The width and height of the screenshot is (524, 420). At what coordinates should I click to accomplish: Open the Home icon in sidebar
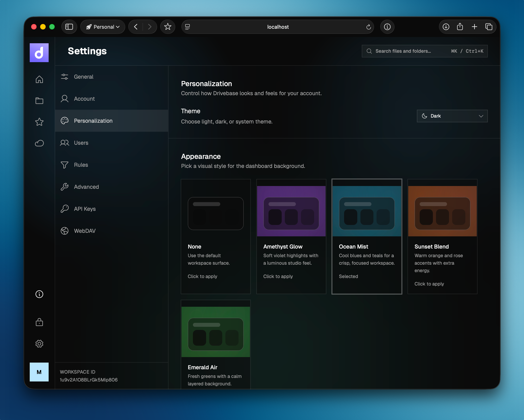[39, 79]
